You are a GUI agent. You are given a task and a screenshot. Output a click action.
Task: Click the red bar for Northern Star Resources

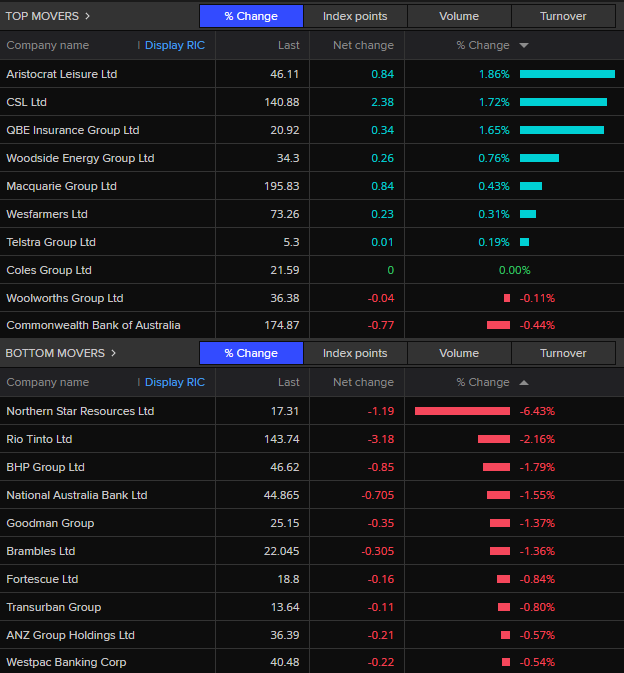(462, 411)
